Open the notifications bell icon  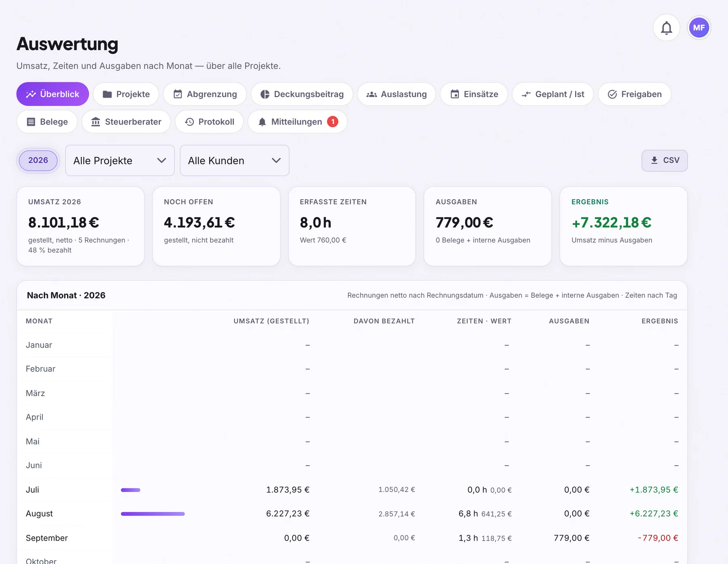(x=667, y=28)
